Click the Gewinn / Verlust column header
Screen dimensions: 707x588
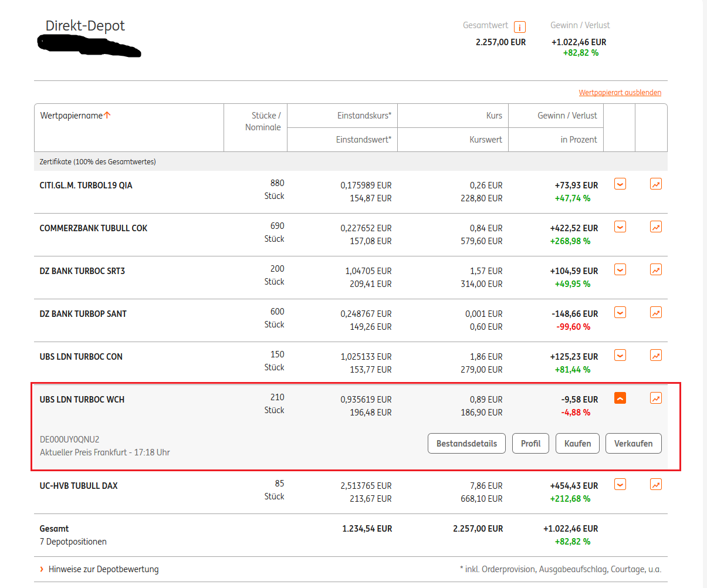point(567,116)
